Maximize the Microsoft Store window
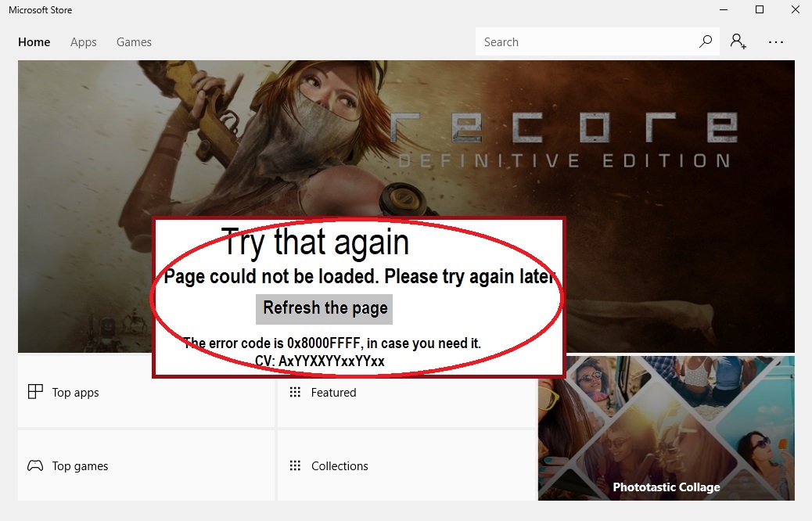 tap(760, 10)
